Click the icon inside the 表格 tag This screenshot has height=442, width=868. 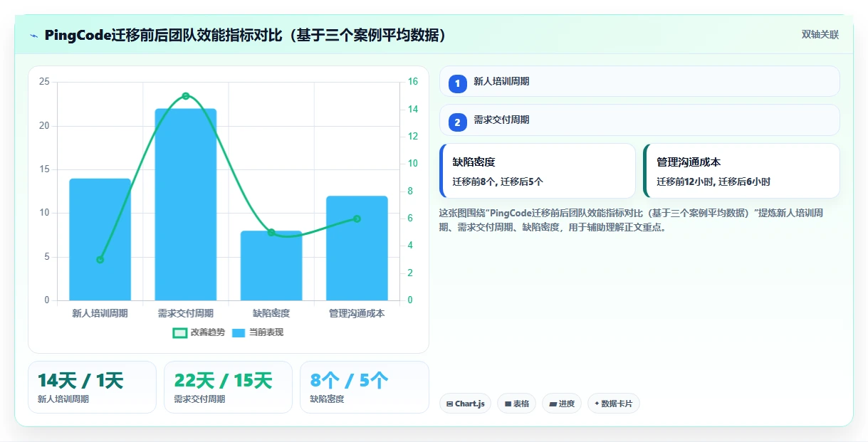click(508, 404)
